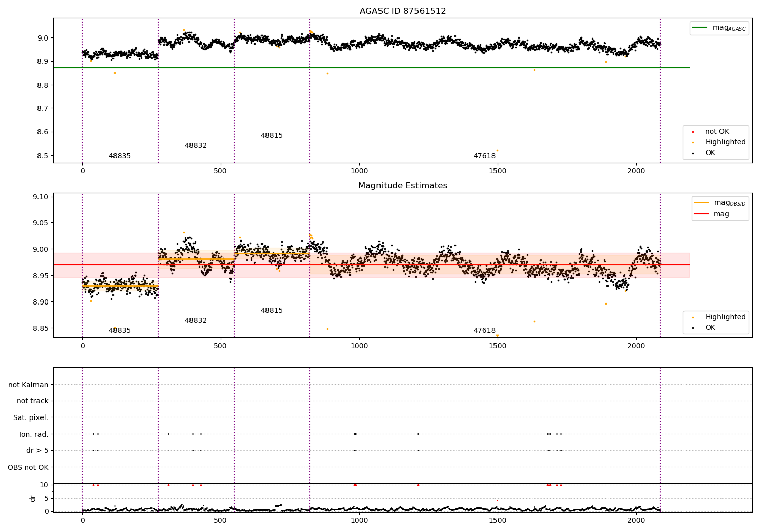
Task: Click the "Ion. rad." row label
Action: tap(34, 434)
